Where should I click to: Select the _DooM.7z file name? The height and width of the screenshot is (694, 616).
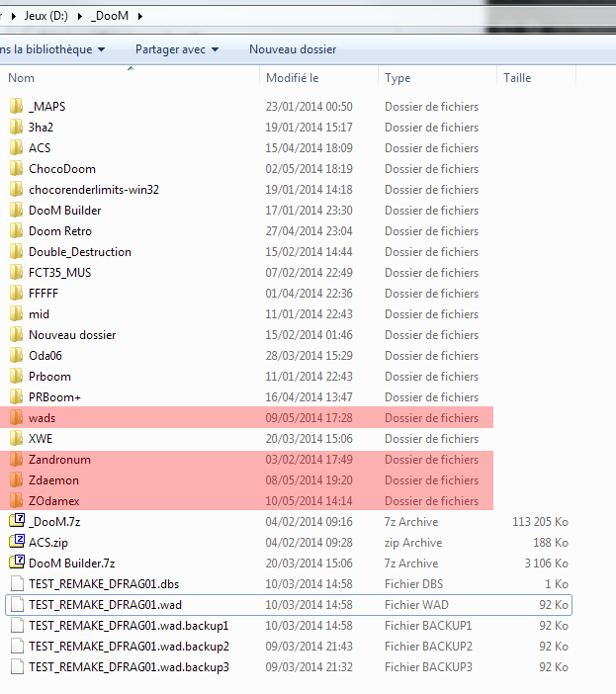[54, 522]
